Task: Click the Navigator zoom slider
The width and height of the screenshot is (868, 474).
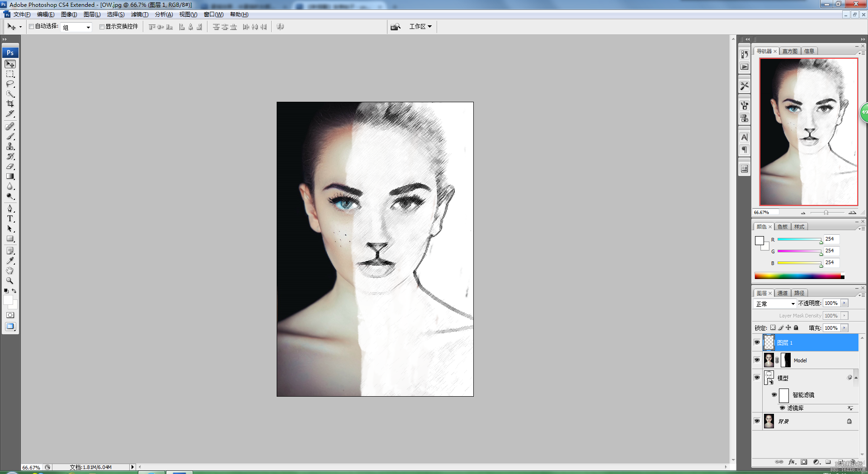Action: click(826, 213)
